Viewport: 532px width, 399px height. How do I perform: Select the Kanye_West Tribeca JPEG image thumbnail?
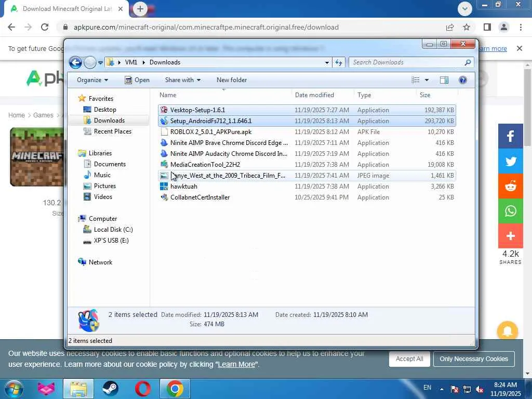(x=164, y=176)
